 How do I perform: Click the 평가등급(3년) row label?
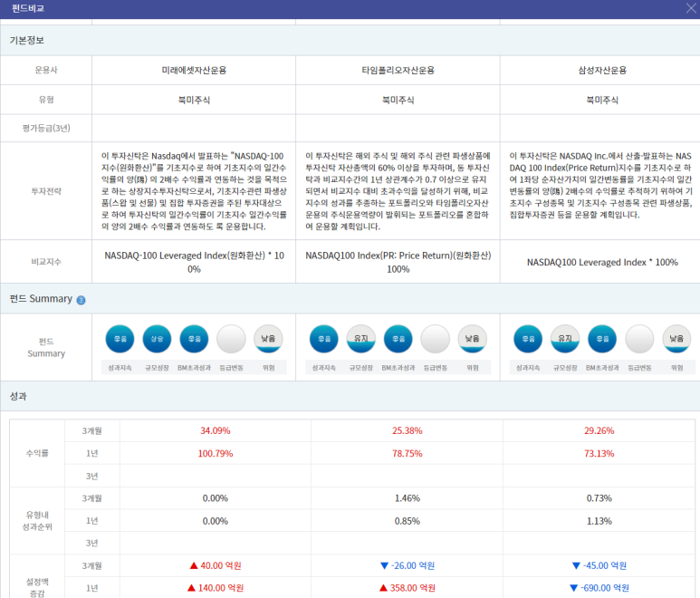tap(46, 129)
